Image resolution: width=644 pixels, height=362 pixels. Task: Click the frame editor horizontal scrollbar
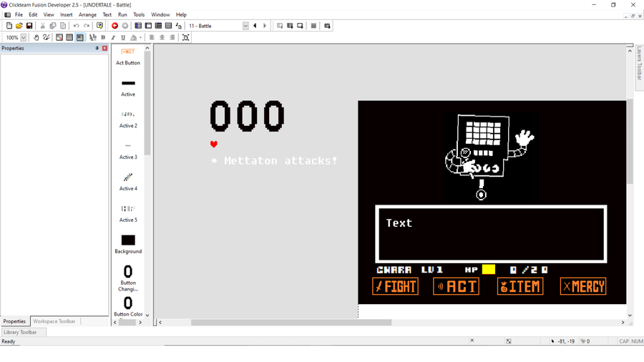291,322
